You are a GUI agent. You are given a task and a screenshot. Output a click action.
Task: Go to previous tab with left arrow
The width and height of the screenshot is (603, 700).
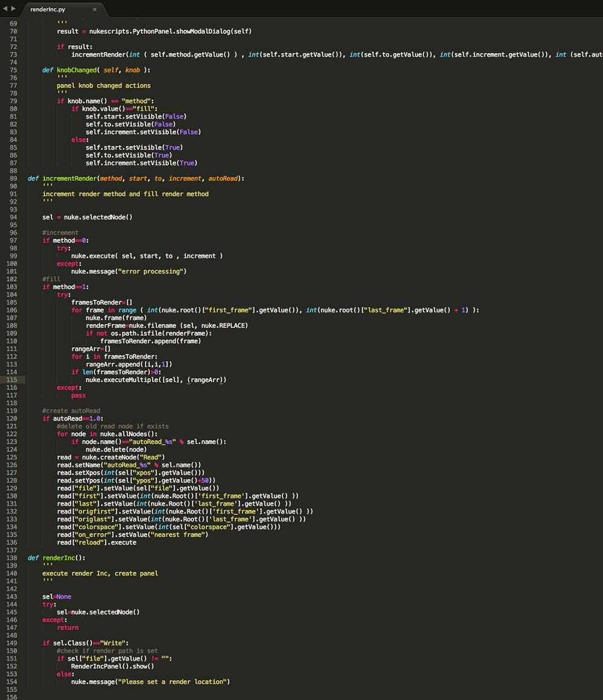click(x=5, y=8)
